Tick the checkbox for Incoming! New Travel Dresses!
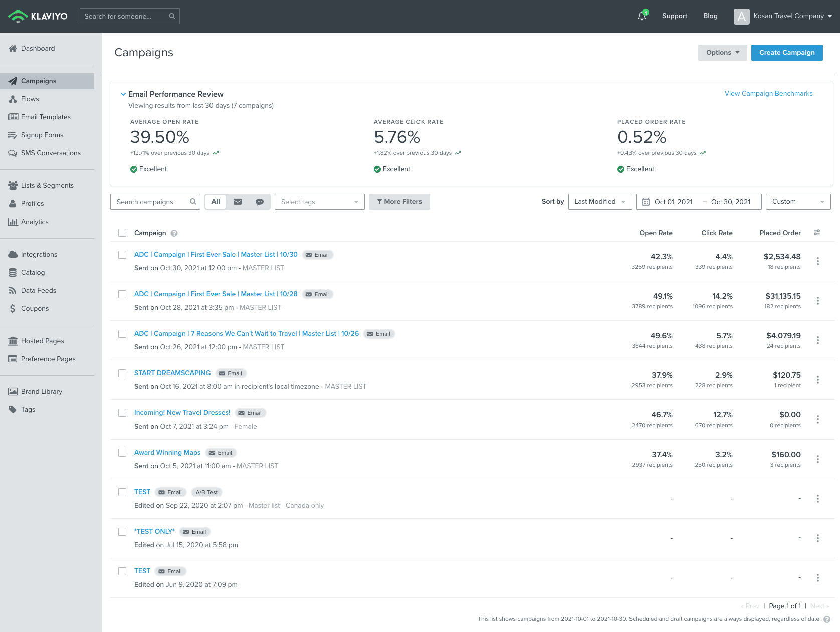The width and height of the screenshot is (840, 632). coord(122,413)
